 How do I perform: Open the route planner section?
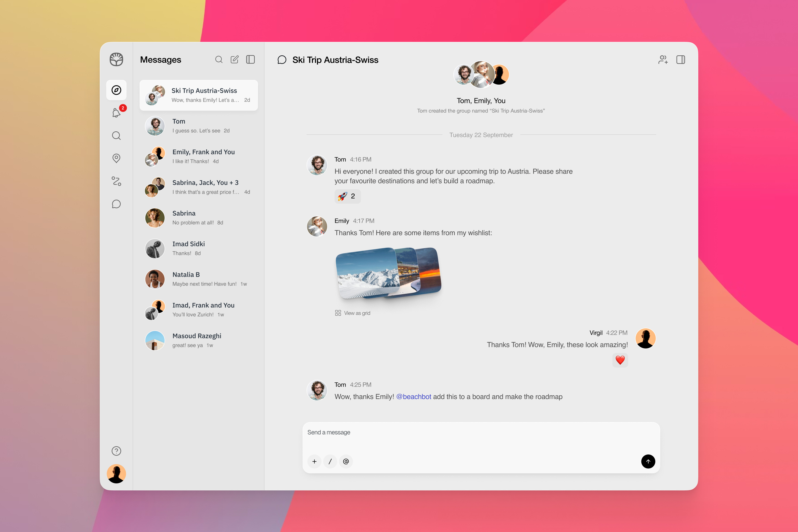(x=116, y=181)
